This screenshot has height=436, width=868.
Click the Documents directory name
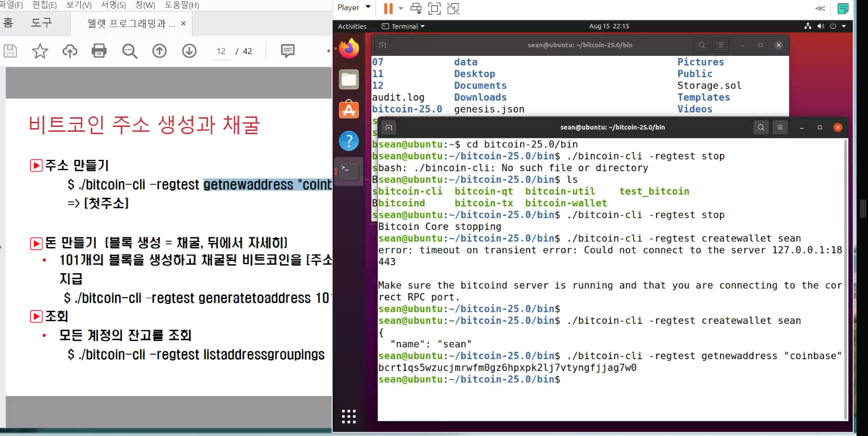[x=480, y=85]
